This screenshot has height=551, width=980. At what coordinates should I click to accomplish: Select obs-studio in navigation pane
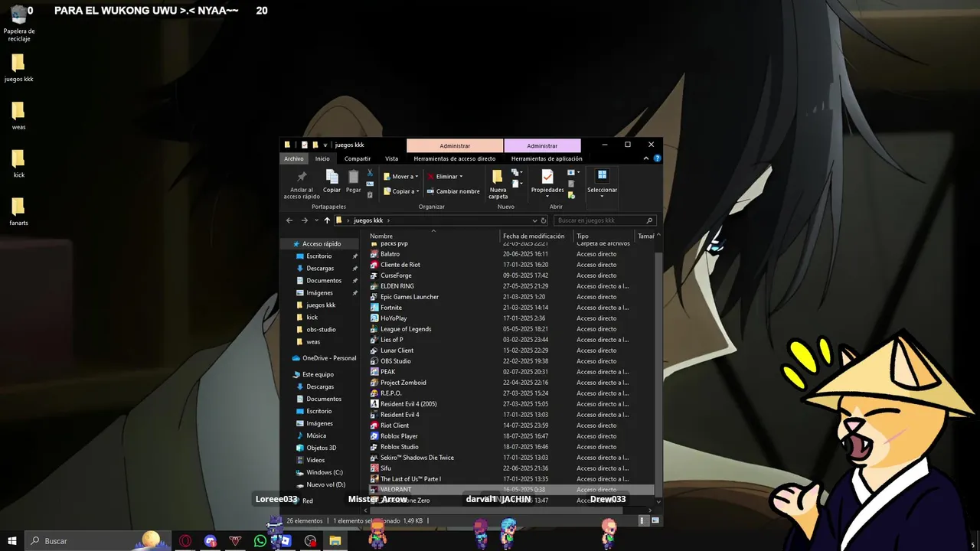321,330
